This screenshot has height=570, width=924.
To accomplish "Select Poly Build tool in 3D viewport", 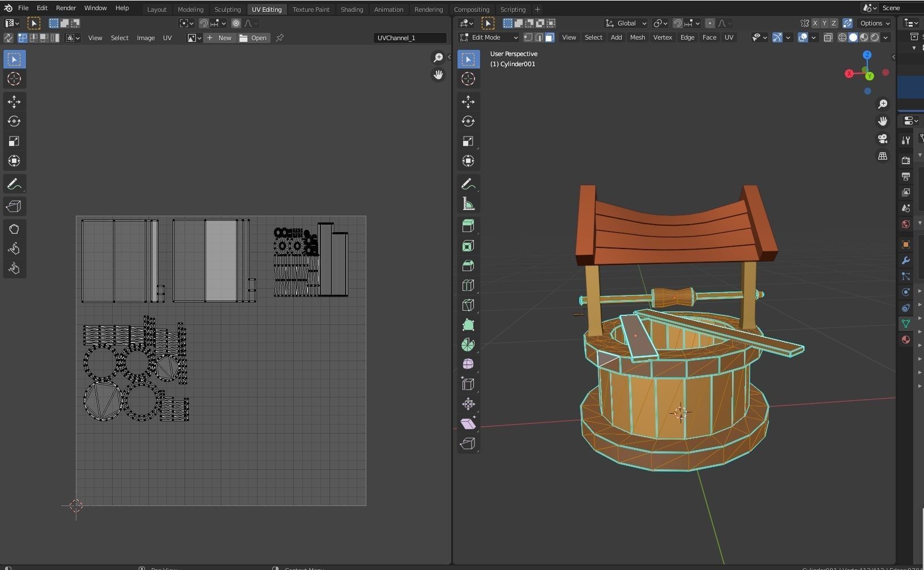I will (468, 325).
